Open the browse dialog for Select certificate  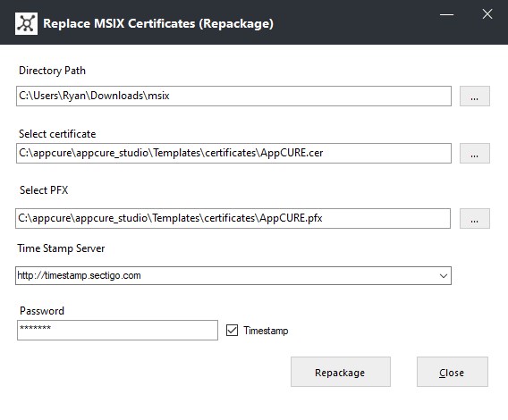pos(475,153)
